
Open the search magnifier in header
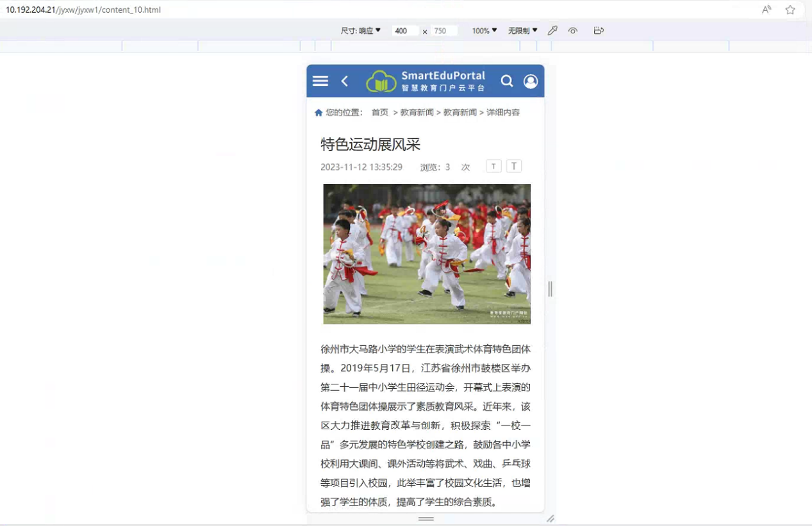(506, 81)
